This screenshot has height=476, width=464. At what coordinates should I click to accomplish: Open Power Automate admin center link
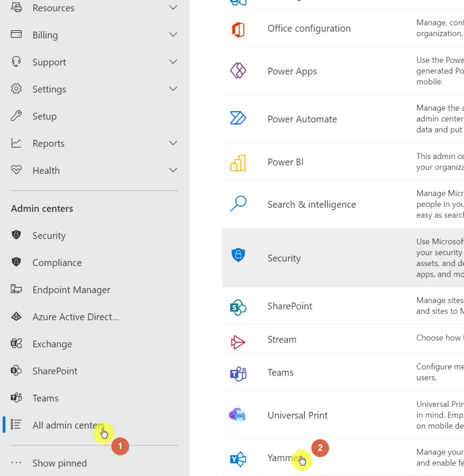(x=302, y=119)
